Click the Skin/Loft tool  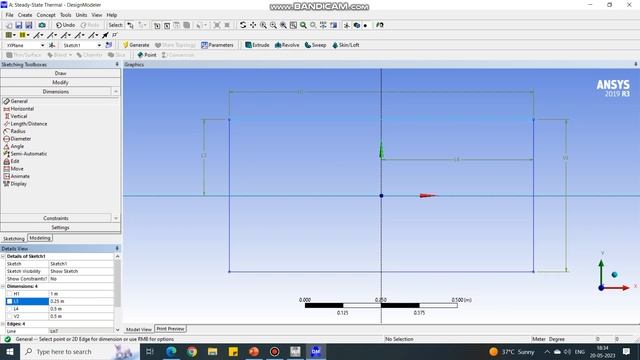click(345, 45)
